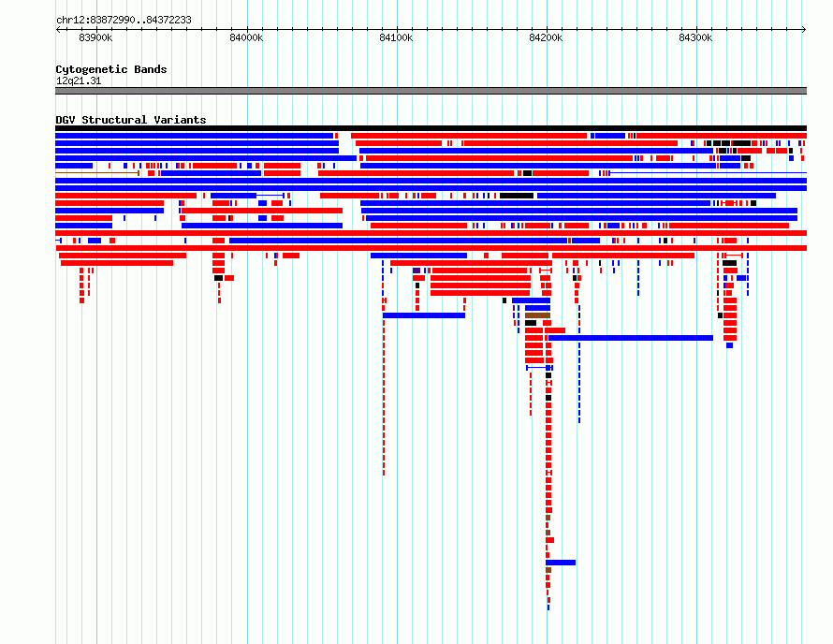
Task: Click the wide brown variant bar just left of 84200k
Action: click(537, 315)
